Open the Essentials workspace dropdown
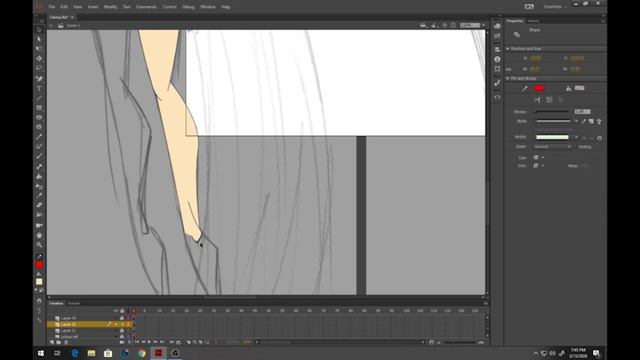Viewport: 640px width, 360px height. [555, 7]
